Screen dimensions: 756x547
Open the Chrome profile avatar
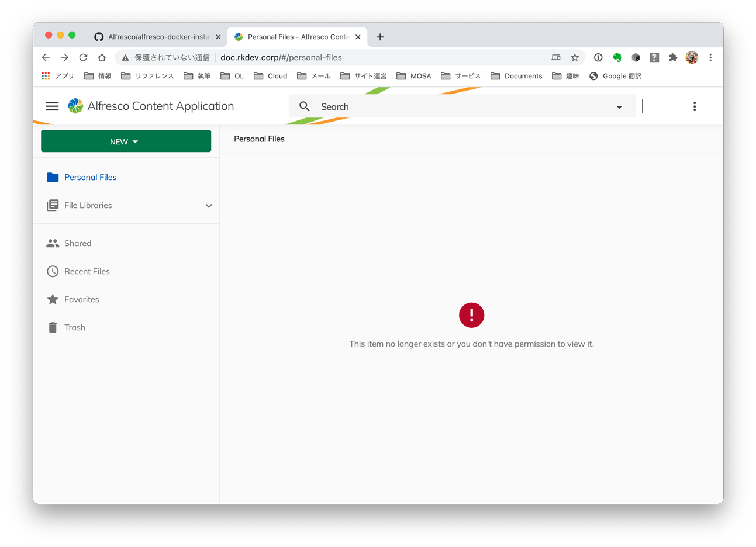tap(692, 57)
